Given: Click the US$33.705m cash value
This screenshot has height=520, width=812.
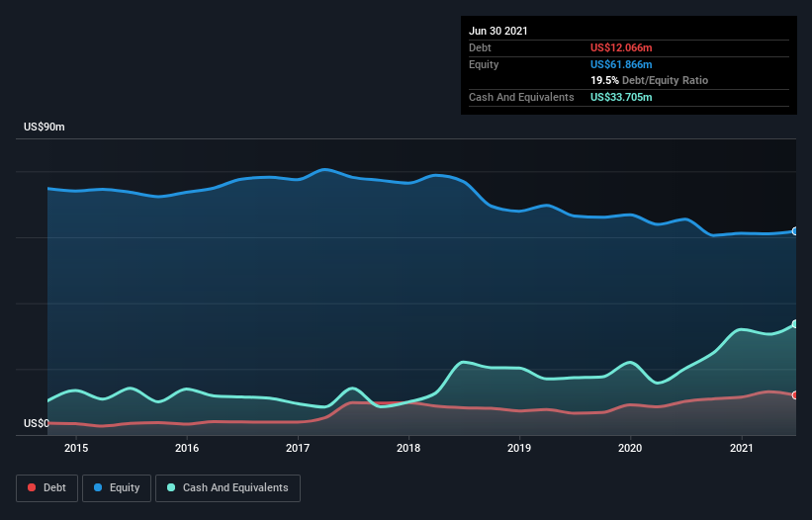Looking at the screenshot, I should tap(621, 97).
